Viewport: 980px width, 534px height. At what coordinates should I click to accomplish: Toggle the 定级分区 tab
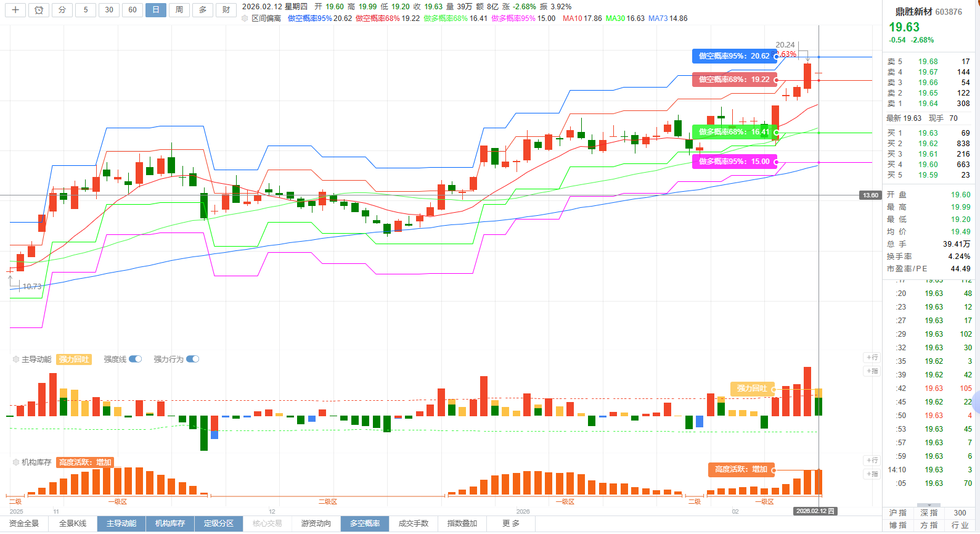pos(219,524)
